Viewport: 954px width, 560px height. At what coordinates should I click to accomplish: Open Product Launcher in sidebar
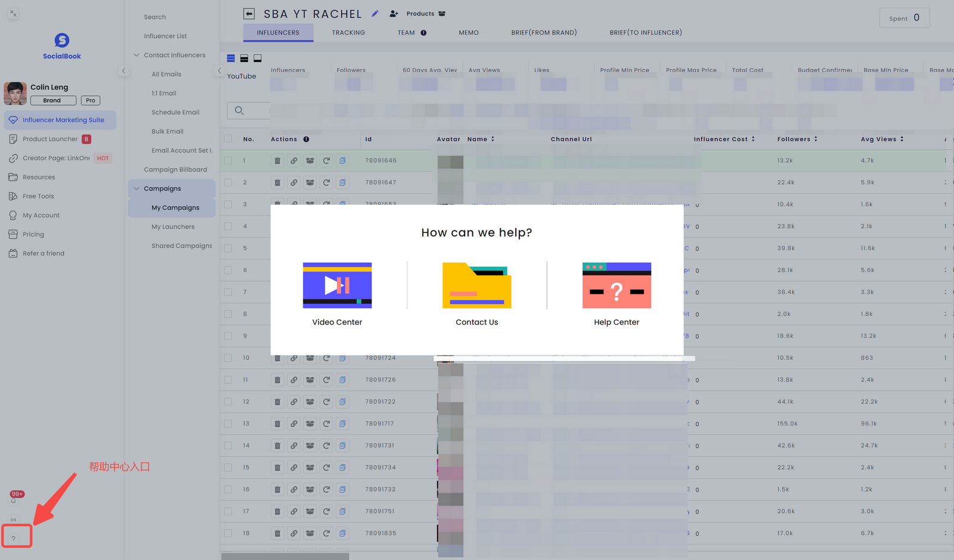coord(50,139)
